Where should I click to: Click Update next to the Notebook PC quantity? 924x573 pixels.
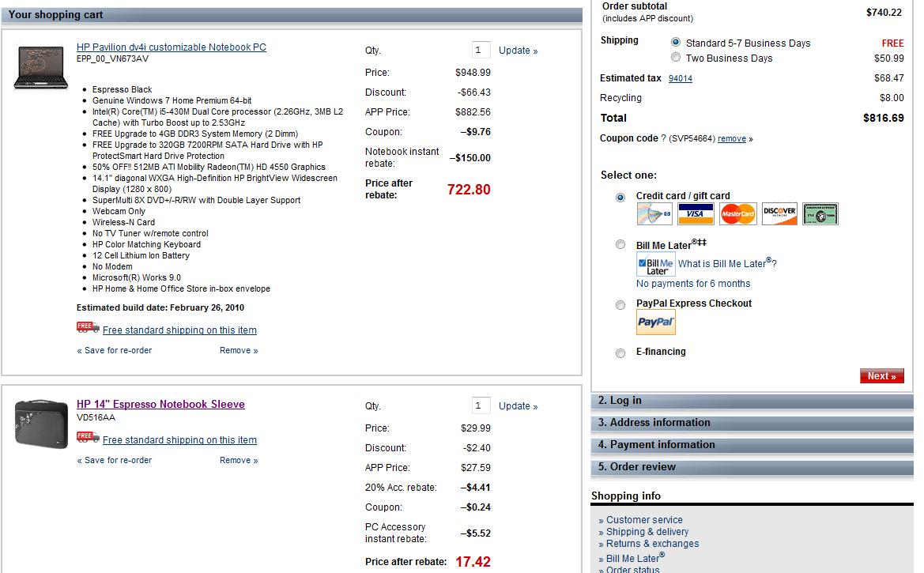click(518, 51)
